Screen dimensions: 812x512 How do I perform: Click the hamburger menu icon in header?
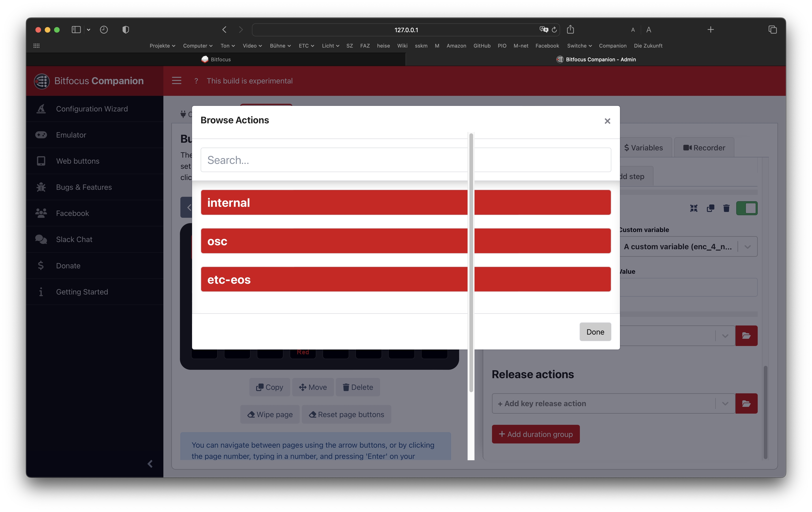[x=176, y=81]
